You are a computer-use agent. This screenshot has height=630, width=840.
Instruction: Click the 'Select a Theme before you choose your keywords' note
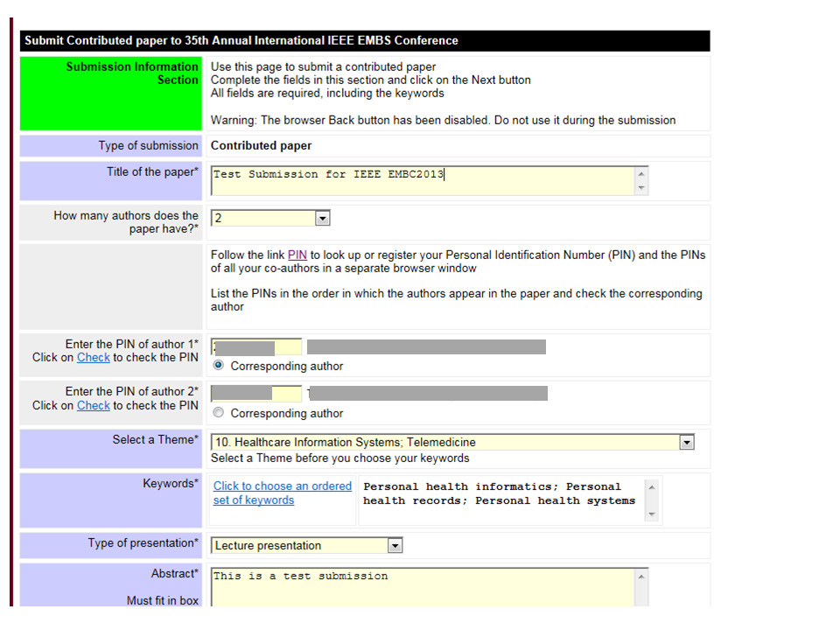coord(339,458)
